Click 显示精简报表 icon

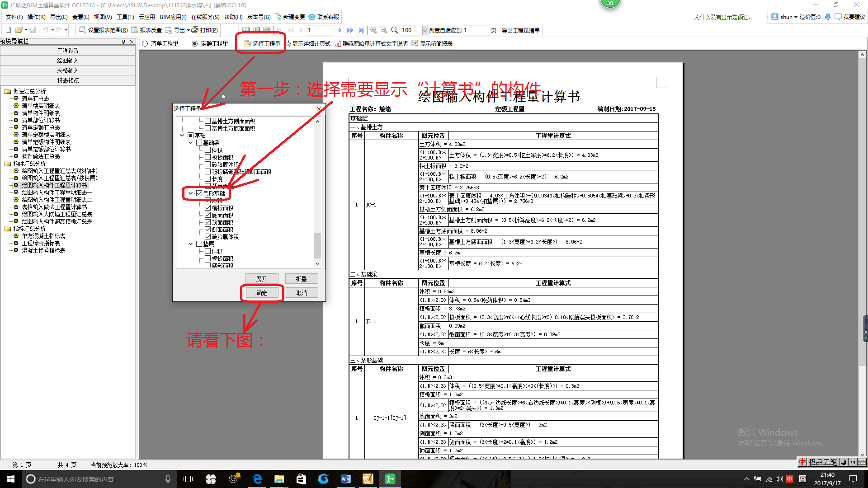pos(414,43)
